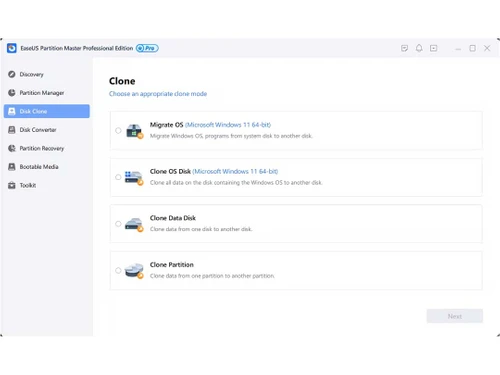Go to Bootable Media
Viewport: 500px width, 375px height.
(47, 167)
